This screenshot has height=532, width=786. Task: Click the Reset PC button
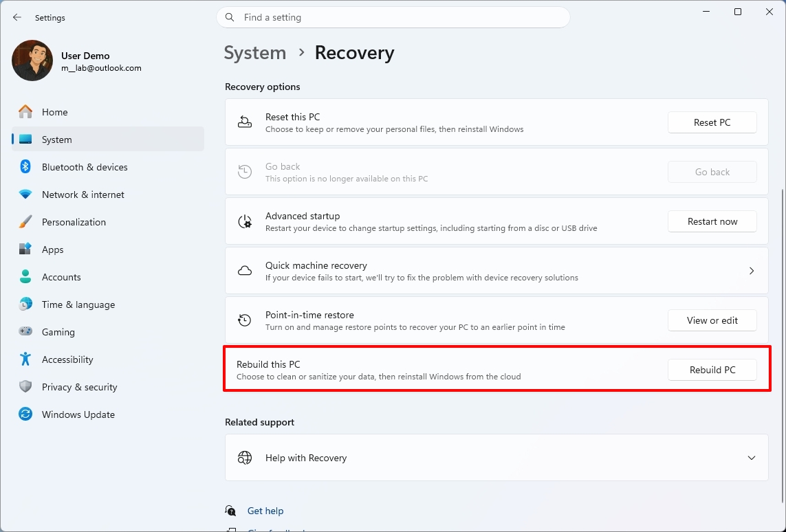pyautogui.click(x=712, y=122)
